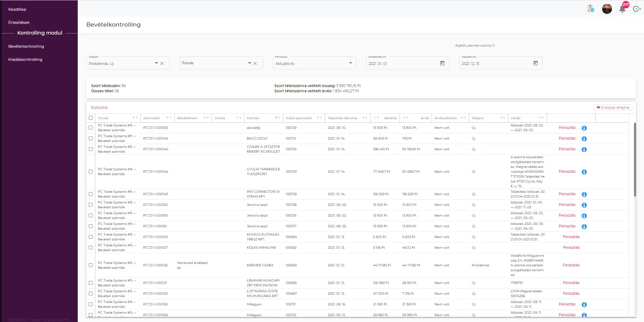
Task: Open Értesítések in the sidebar
Action: pyautogui.click(x=19, y=22)
